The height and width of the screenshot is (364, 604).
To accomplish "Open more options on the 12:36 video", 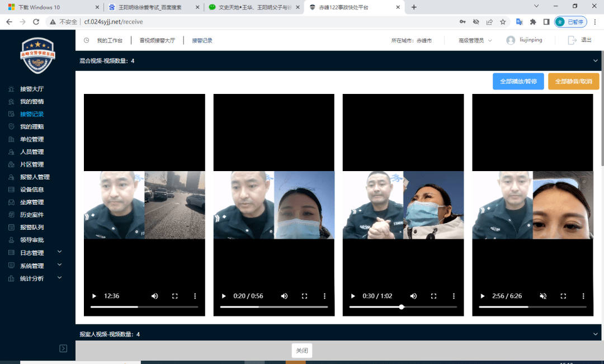I will (x=195, y=296).
